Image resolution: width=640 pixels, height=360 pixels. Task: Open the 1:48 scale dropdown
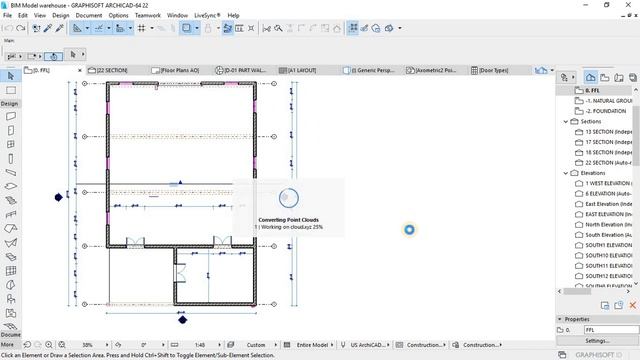pos(220,345)
